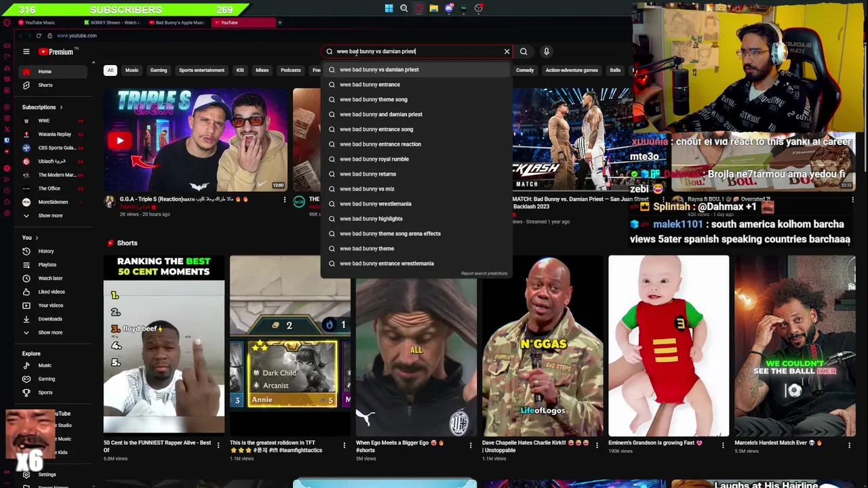Select the Comedy filter chip

point(525,70)
